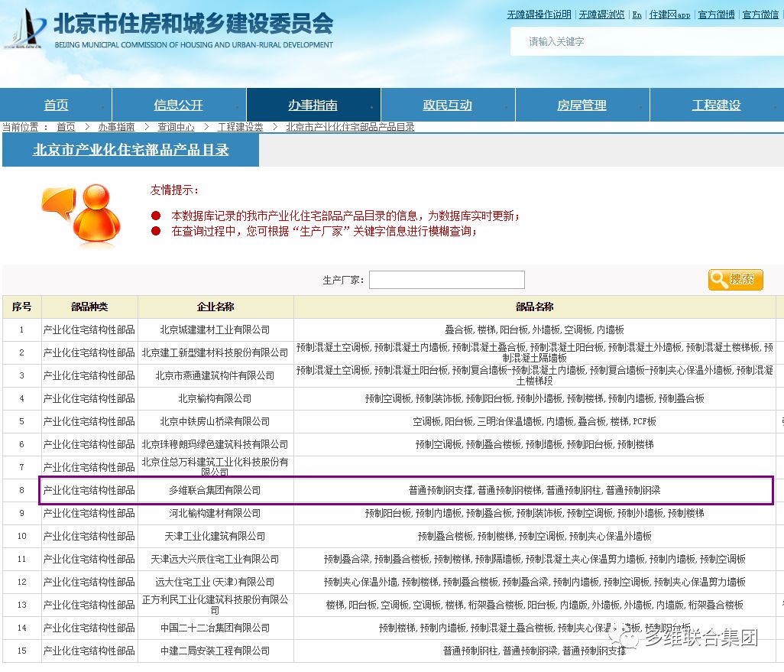Click row 15 products 普通预制钢柱,普通预制钢梁

(534, 651)
